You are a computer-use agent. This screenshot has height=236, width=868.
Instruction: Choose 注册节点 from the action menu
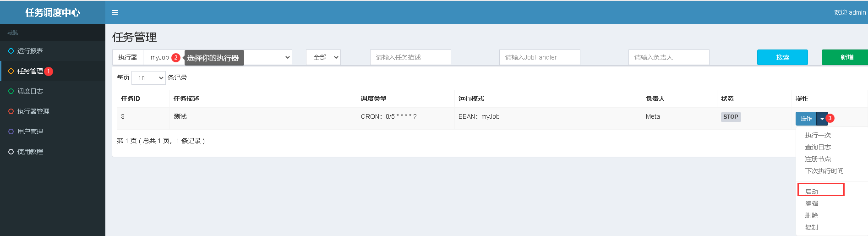[x=818, y=159]
